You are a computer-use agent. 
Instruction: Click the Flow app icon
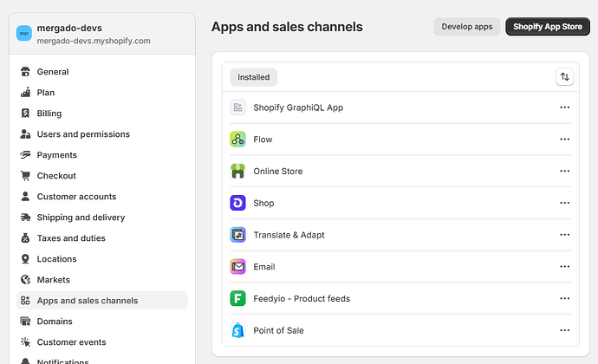pos(238,140)
